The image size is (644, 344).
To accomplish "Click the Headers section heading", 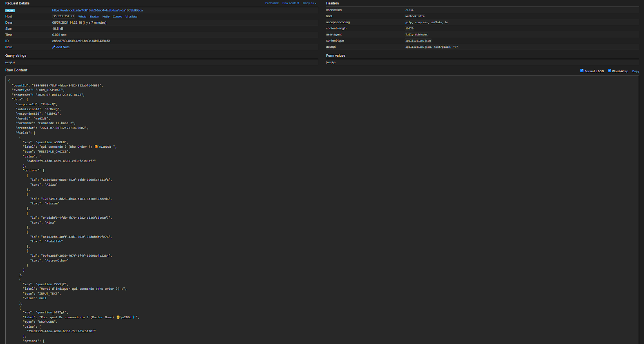I will click(x=332, y=3).
